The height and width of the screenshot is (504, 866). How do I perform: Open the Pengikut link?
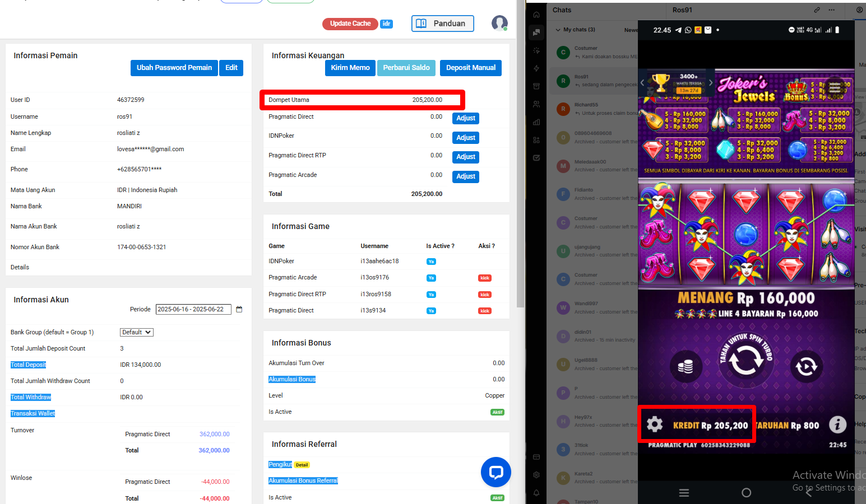tap(280, 464)
